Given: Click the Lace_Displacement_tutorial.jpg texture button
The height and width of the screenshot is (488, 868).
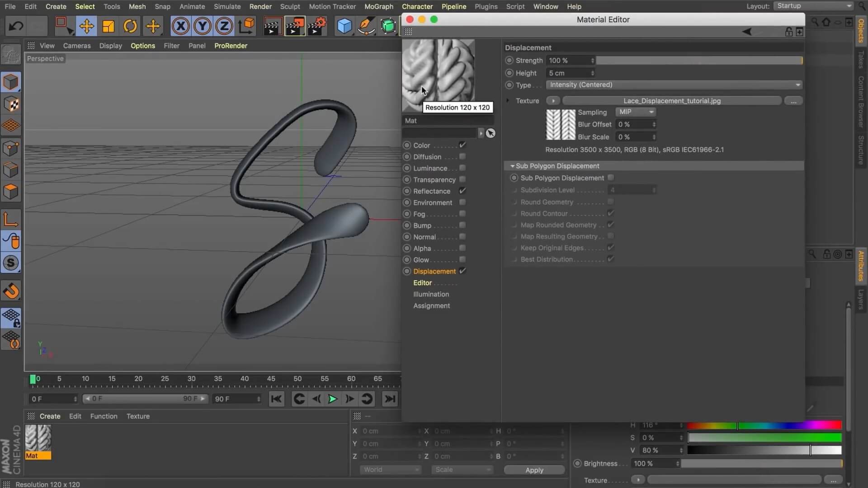Looking at the screenshot, I should coord(672,101).
